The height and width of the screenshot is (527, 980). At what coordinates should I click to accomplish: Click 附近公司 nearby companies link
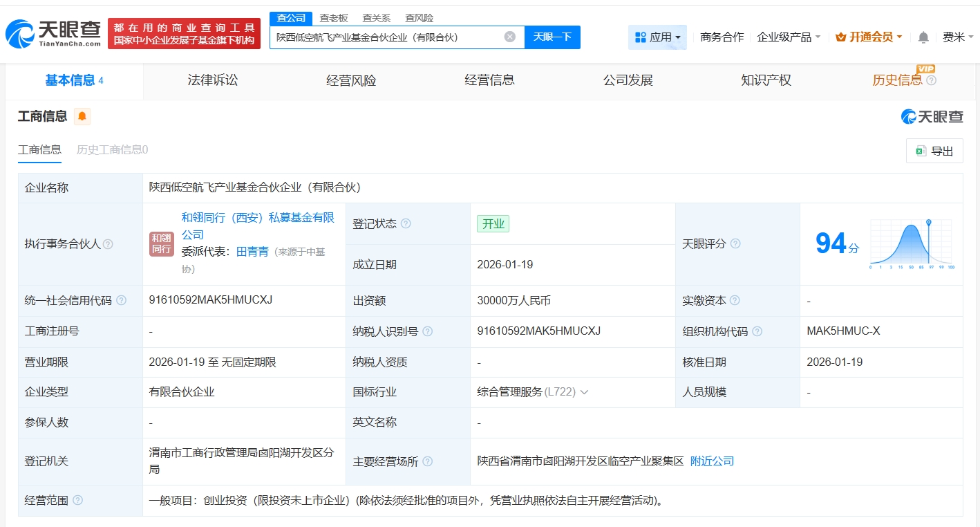point(712,461)
